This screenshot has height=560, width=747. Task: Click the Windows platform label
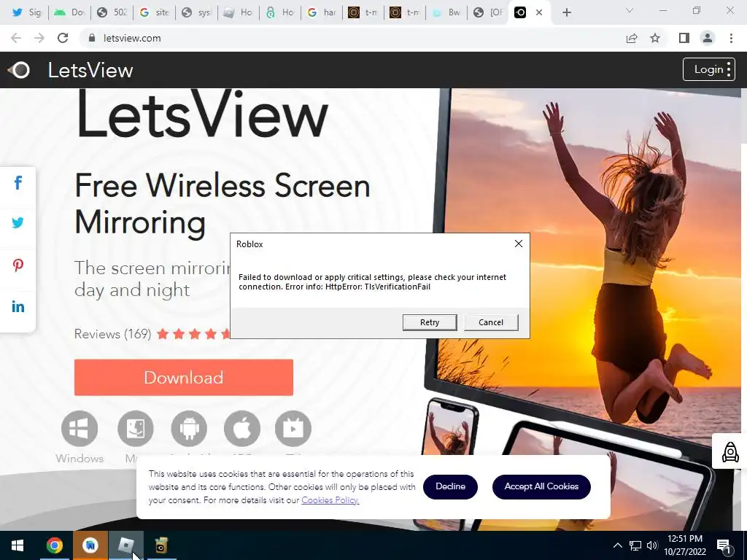(80, 458)
